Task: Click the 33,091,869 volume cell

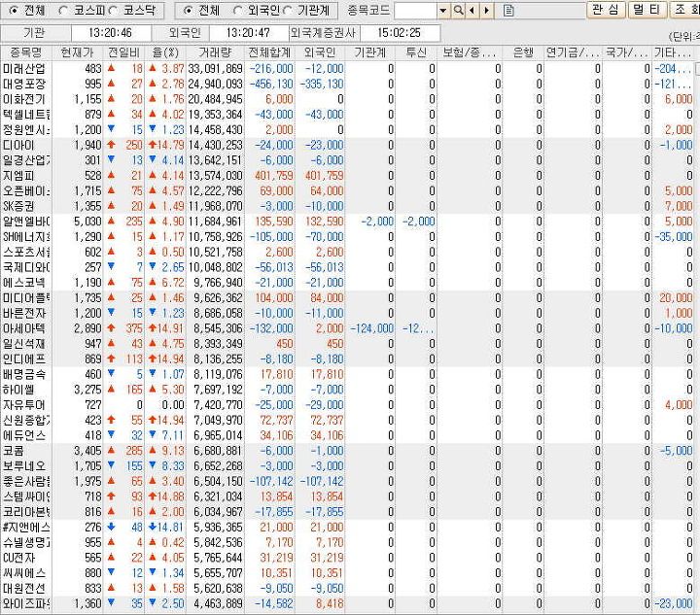Action: tap(215, 69)
